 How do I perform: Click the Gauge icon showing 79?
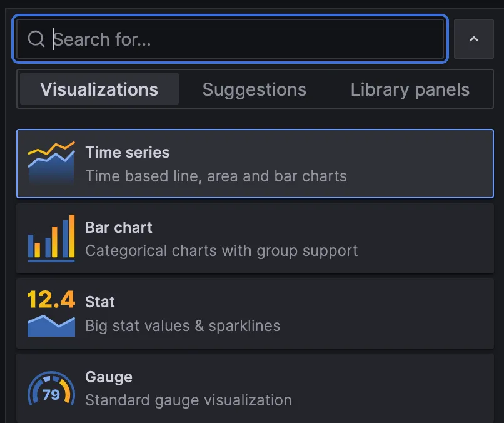(x=51, y=389)
